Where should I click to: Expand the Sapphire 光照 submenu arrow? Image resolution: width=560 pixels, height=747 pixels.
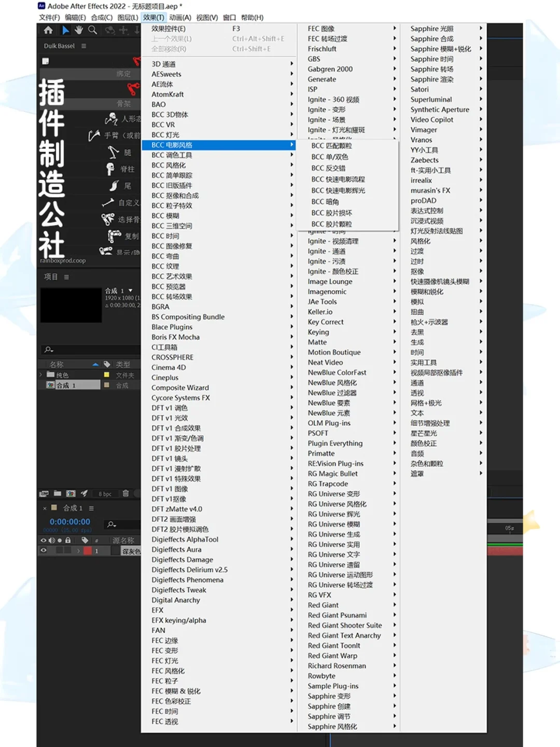(x=481, y=29)
